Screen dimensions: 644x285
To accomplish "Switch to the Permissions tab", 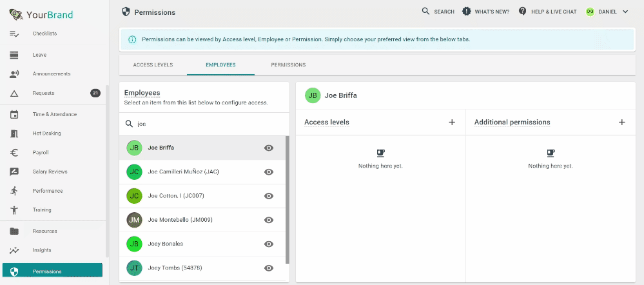I will 288,65.
